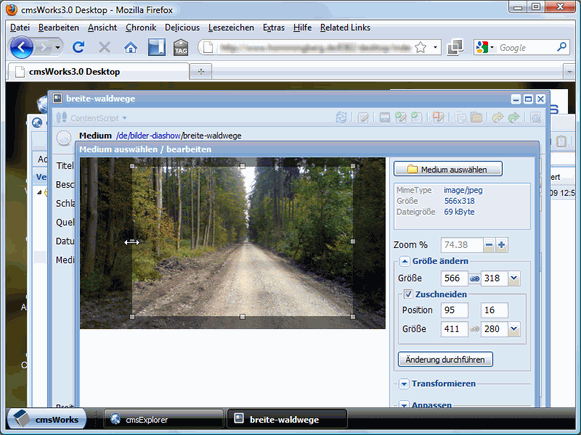Viewport: 581px width, 435px height.
Task: Click the round status icon left of Medium
Action: click(64, 137)
